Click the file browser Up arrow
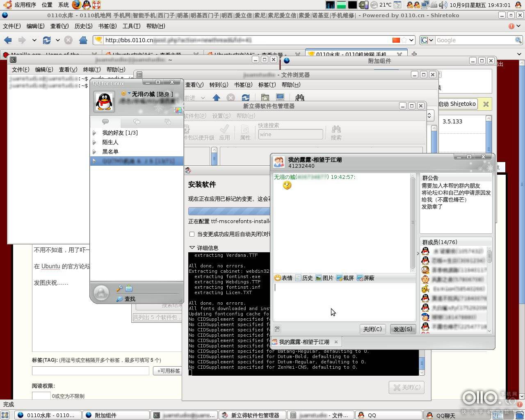The height and width of the screenshot is (420, 525). (x=217, y=98)
